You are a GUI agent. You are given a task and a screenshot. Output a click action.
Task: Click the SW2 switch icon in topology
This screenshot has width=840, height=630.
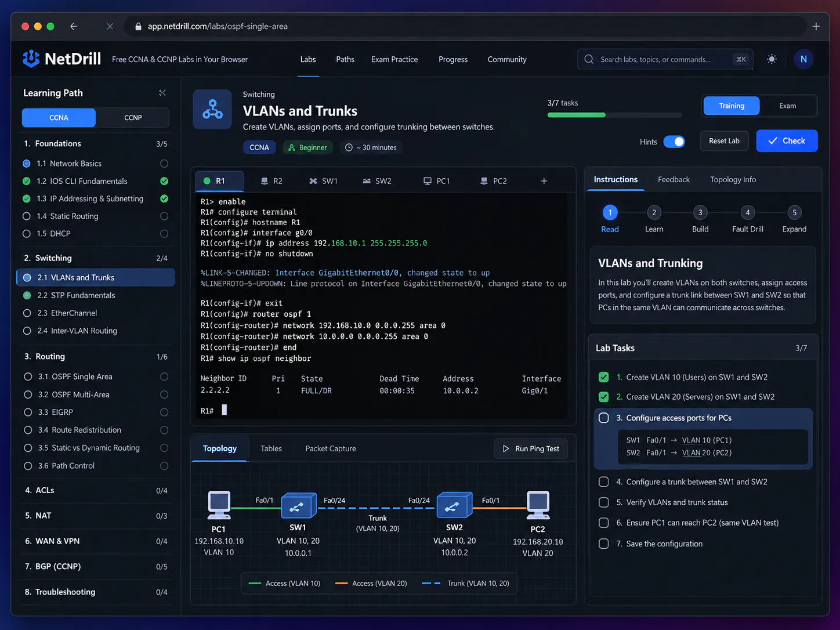point(454,505)
